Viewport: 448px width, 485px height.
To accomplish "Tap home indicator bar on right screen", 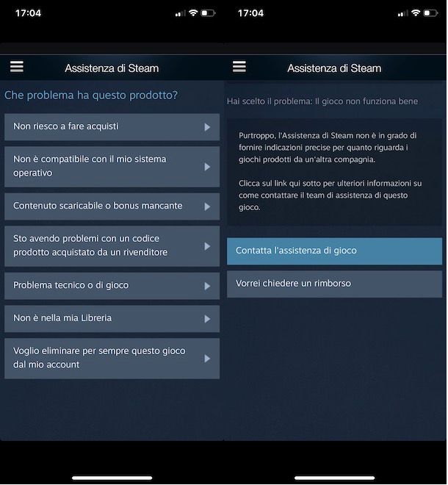I will (x=335, y=478).
